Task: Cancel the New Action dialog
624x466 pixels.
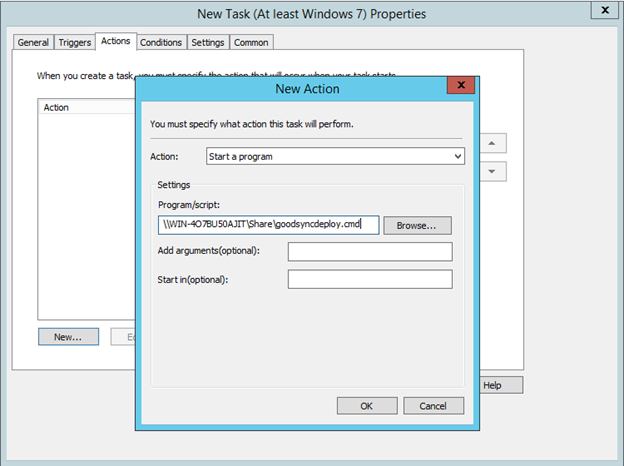Action: pos(433,406)
